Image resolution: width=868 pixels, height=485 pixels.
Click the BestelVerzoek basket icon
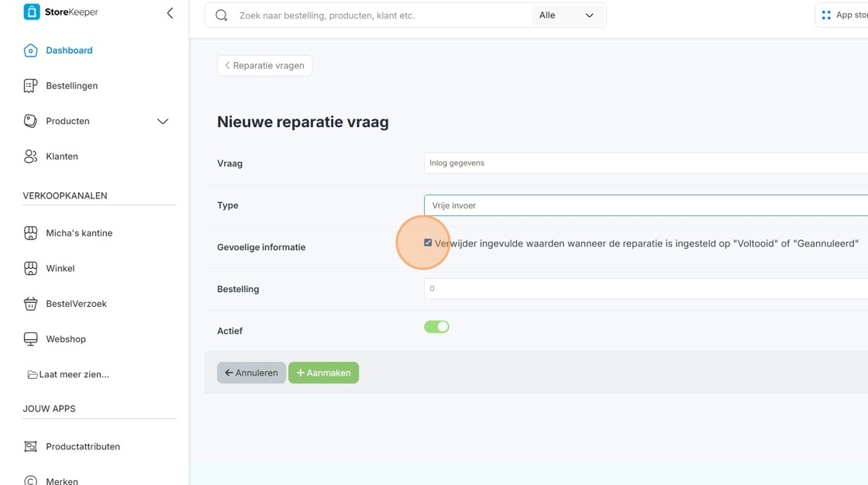click(30, 304)
